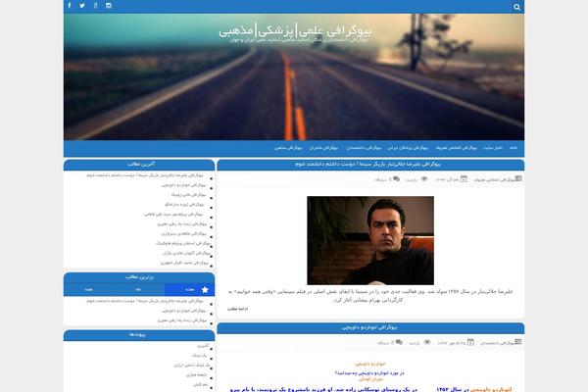Open بک لینک link in links panel

[x=199, y=355]
